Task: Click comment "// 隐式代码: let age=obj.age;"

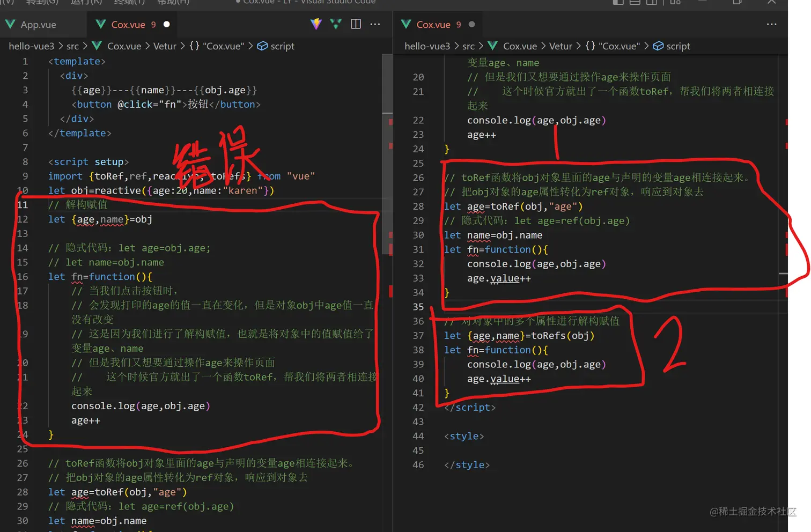Action: (x=129, y=248)
